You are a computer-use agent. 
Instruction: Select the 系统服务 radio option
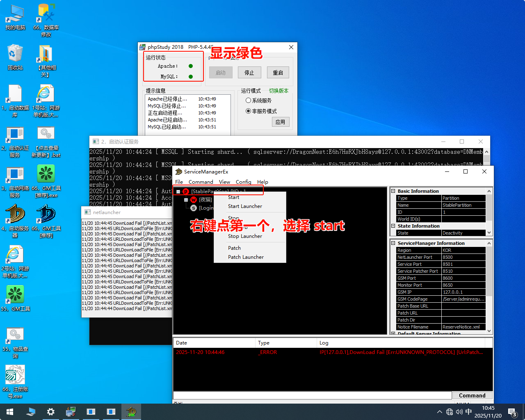tap(248, 100)
